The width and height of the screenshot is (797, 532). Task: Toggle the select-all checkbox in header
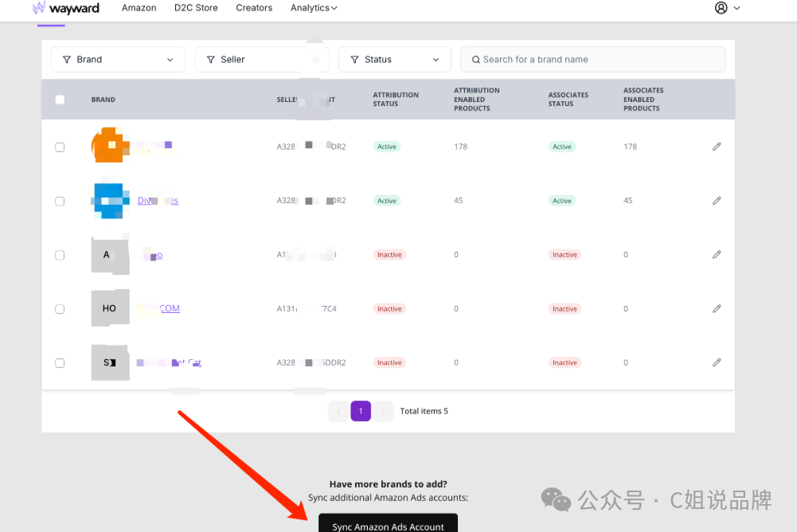(x=60, y=100)
